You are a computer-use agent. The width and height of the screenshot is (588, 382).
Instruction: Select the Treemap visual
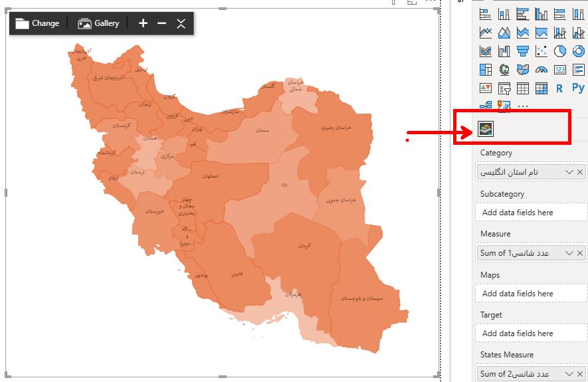pyautogui.click(x=486, y=70)
